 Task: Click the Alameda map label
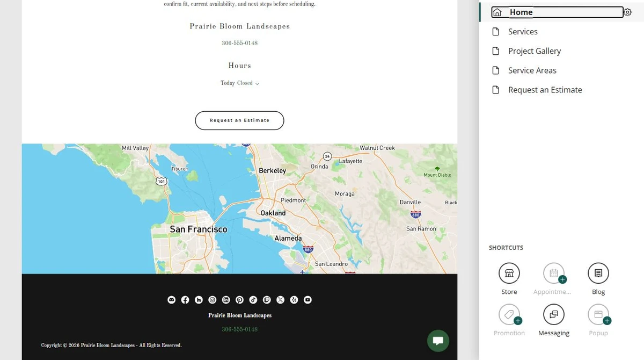tap(288, 238)
